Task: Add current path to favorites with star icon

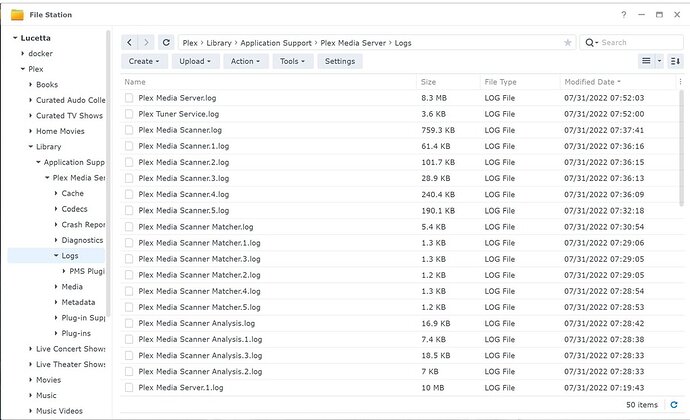Action: (568, 43)
